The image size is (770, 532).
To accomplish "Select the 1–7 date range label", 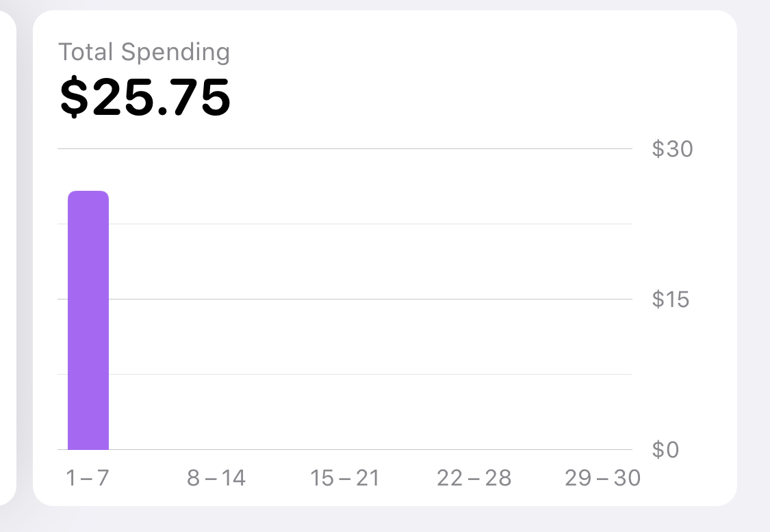I will coord(88,478).
